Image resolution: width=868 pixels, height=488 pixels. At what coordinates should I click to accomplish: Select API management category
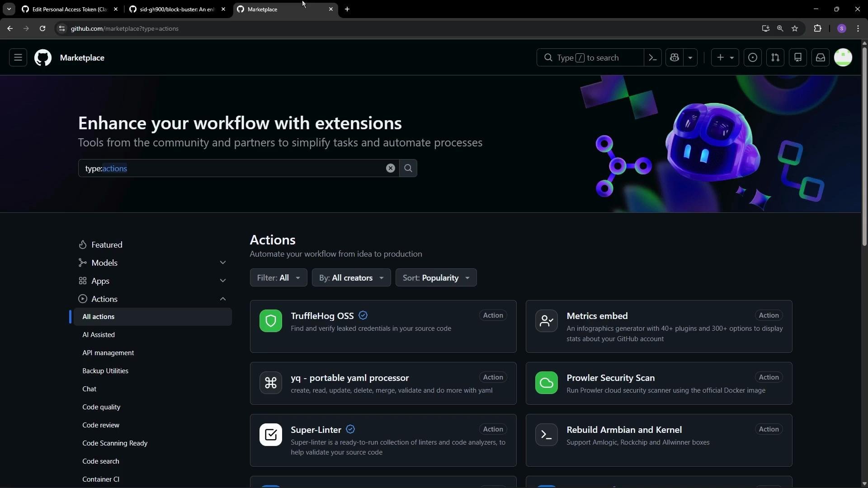153,353
